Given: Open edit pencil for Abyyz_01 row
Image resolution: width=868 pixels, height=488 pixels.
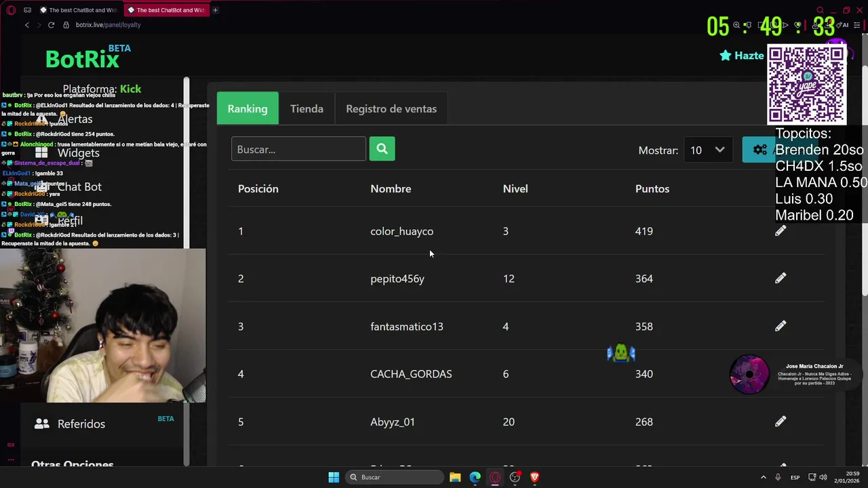Looking at the screenshot, I should (781, 422).
